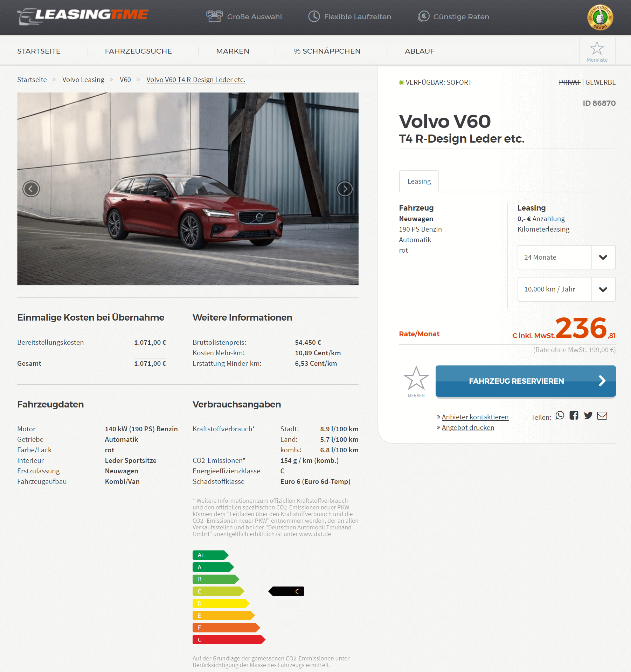Viewport: 631px width, 672px height.
Task: Show previous car photo
Action: coord(31,189)
